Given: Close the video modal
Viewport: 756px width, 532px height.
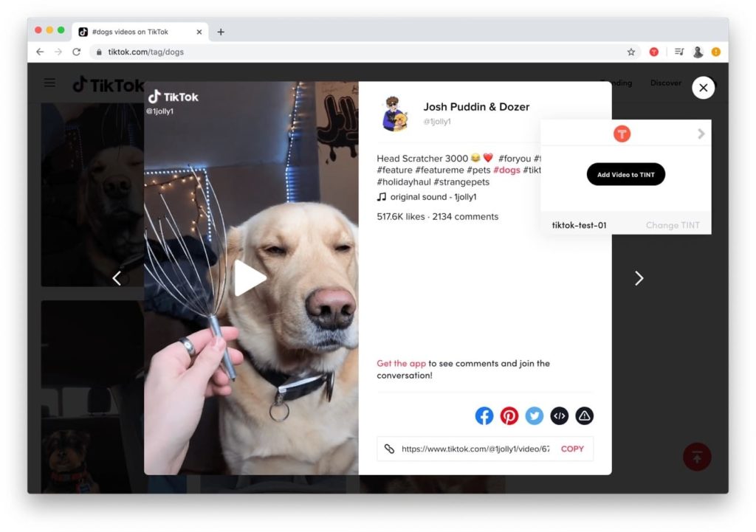Looking at the screenshot, I should tap(704, 88).
